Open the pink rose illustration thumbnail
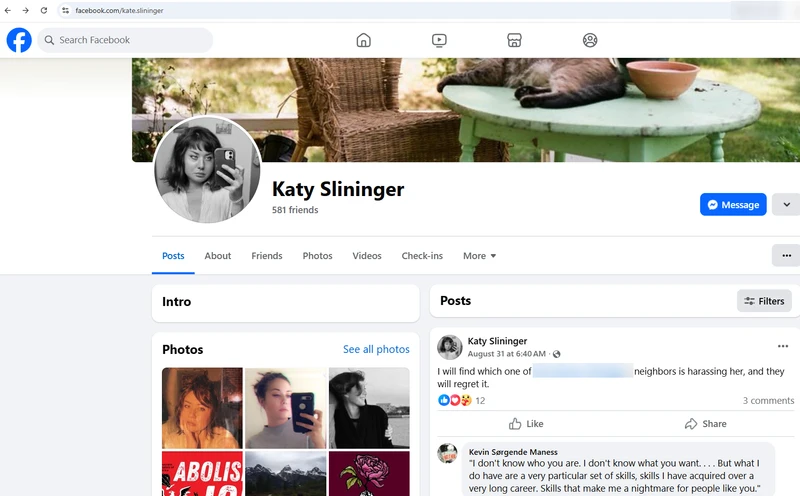800x496 pixels. [369, 474]
